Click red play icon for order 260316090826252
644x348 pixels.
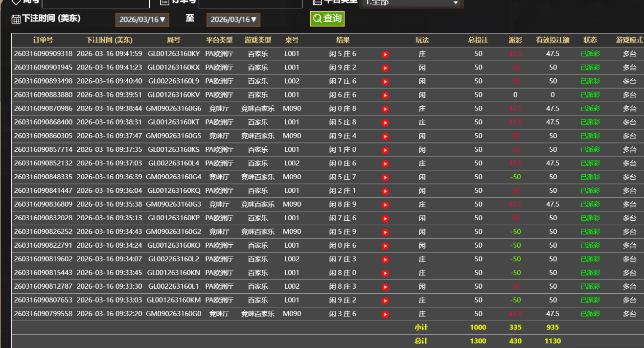(385, 232)
